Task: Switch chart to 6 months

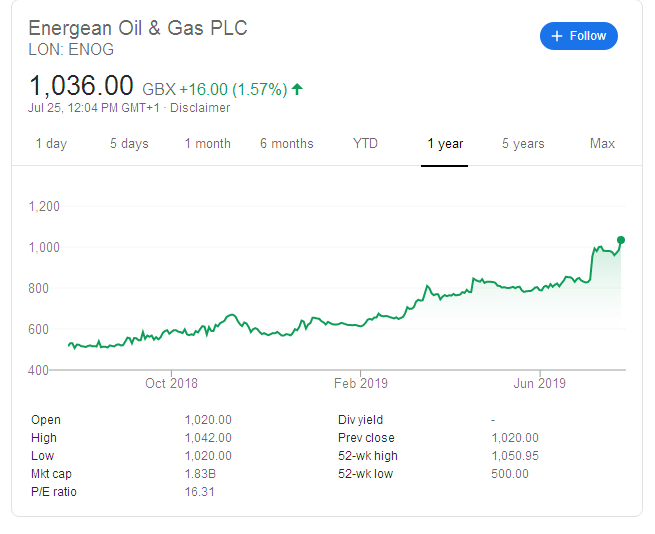Action: 287,144
